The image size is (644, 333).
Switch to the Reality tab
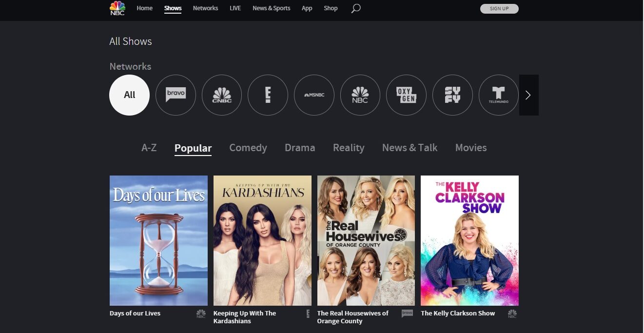click(349, 148)
